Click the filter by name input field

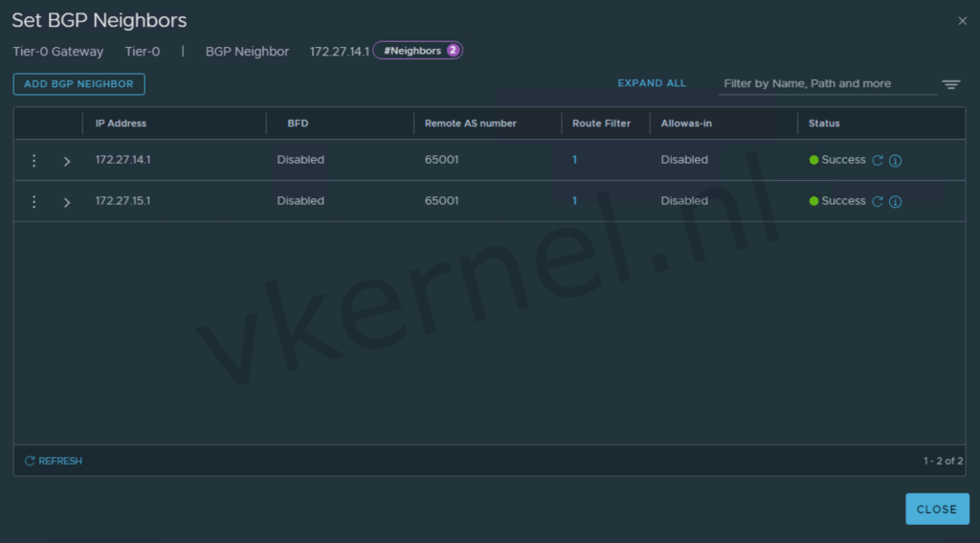coord(827,84)
